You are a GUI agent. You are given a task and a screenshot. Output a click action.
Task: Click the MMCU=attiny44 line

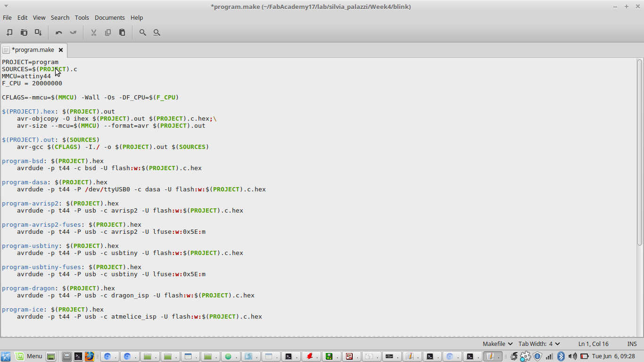click(26, 76)
